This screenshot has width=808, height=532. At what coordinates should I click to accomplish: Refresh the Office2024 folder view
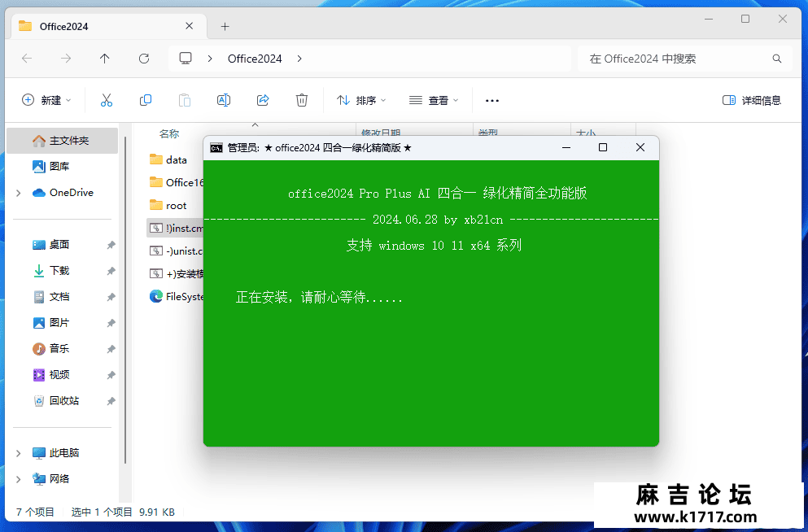point(144,59)
